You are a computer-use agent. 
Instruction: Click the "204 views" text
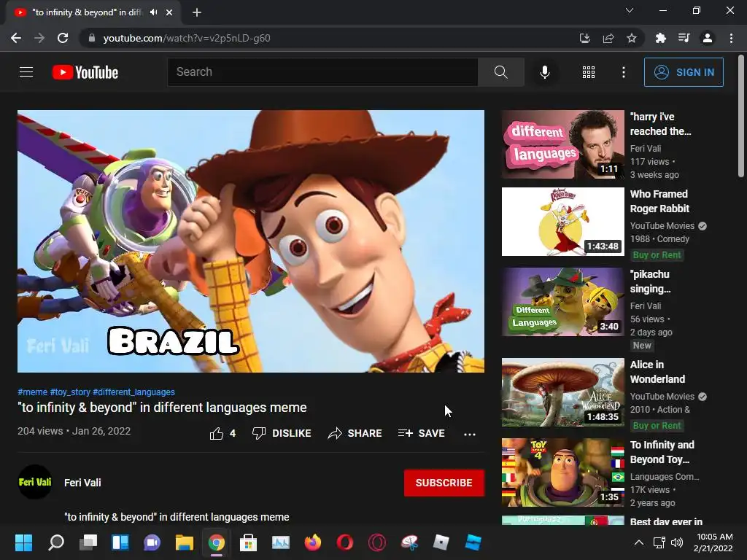point(40,431)
